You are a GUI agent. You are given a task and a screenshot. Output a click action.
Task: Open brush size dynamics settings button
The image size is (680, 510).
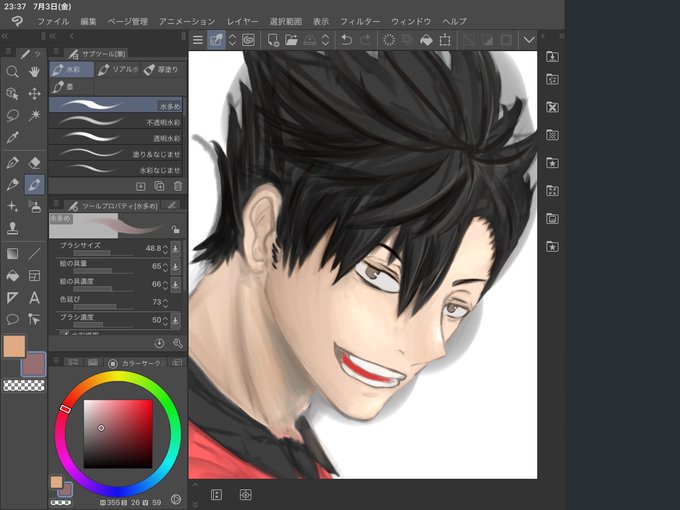tap(175, 248)
